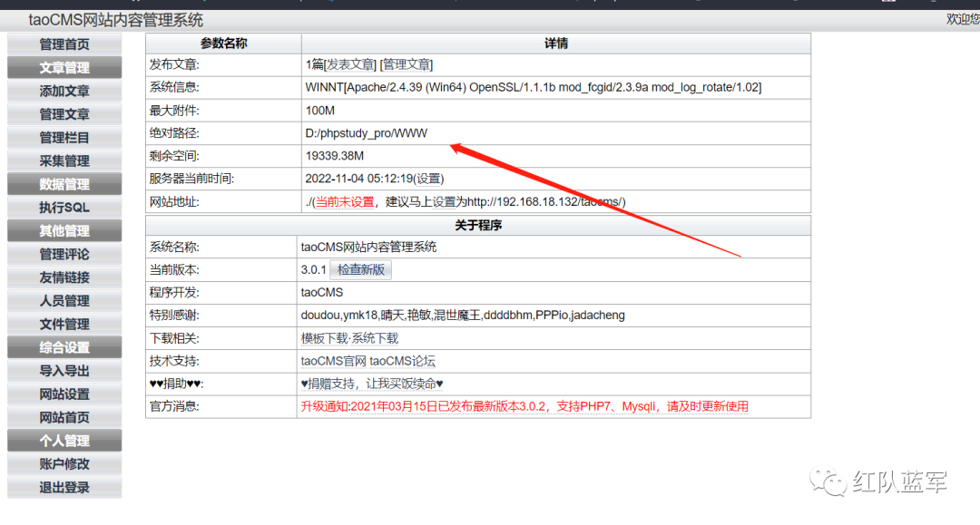Open the 管理文章 link in 发布文章 row
The image size is (980, 525).
pos(407,64)
